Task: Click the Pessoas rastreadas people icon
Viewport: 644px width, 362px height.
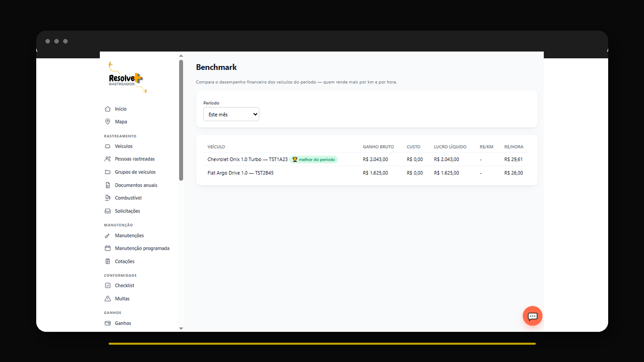Action: click(107, 159)
